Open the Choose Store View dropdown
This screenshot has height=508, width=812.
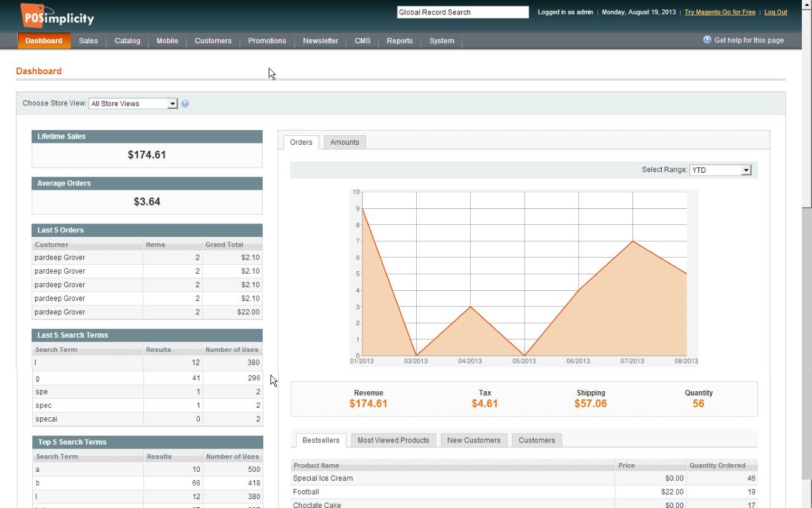[133, 104]
